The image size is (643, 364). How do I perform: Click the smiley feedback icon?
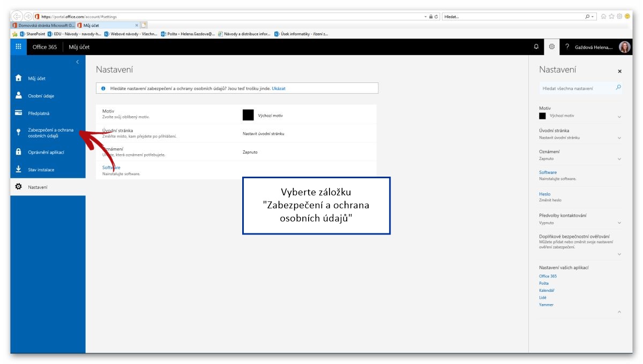tap(627, 17)
